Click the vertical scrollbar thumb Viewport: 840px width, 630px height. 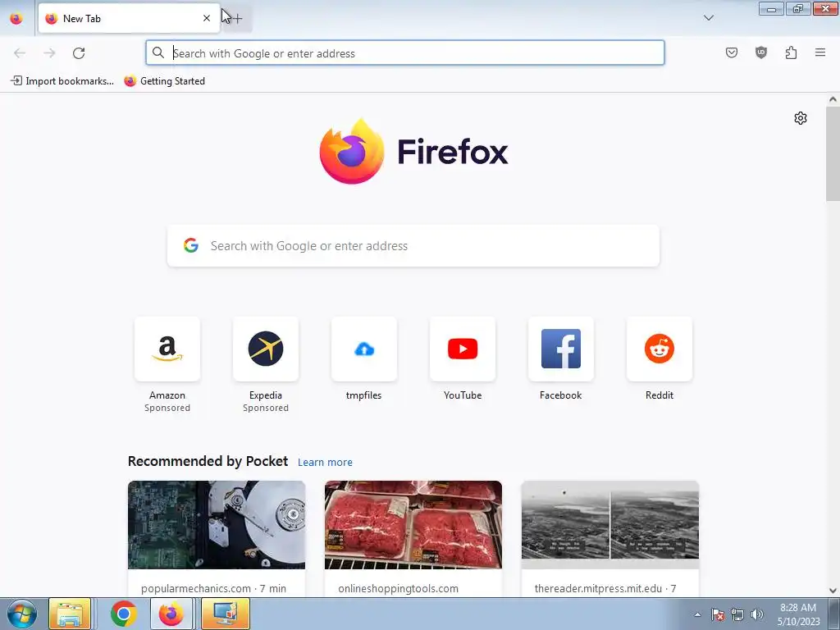tap(833, 153)
